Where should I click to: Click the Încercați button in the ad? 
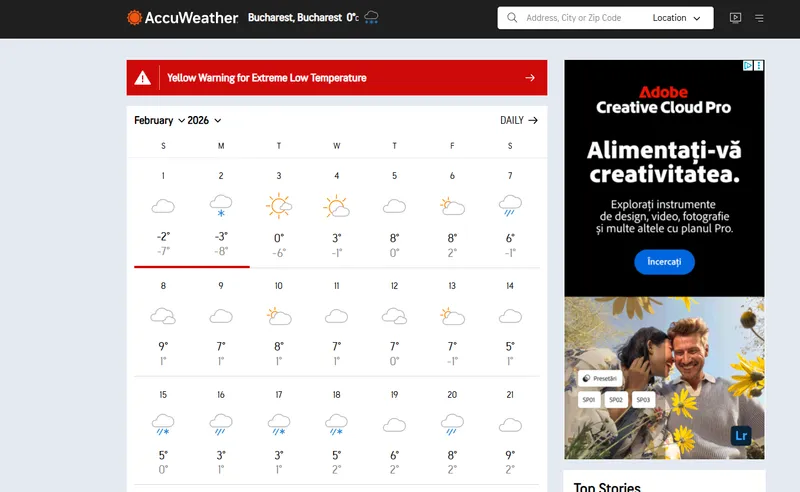(x=664, y=262)
